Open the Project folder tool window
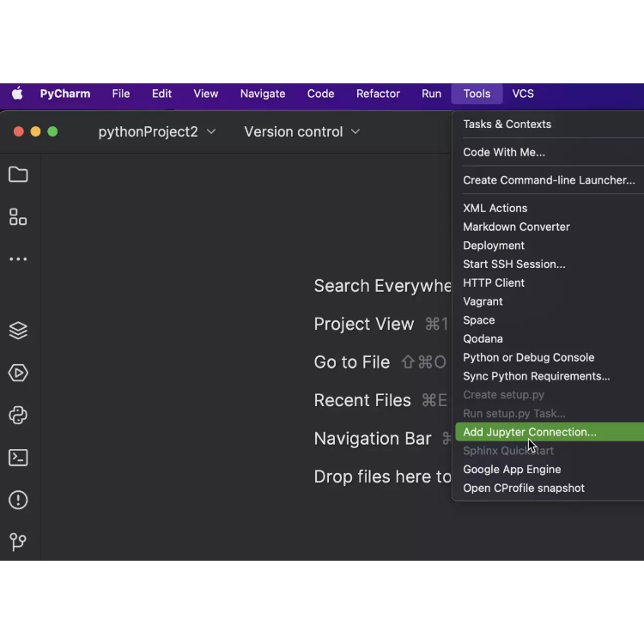 (18, 175)
